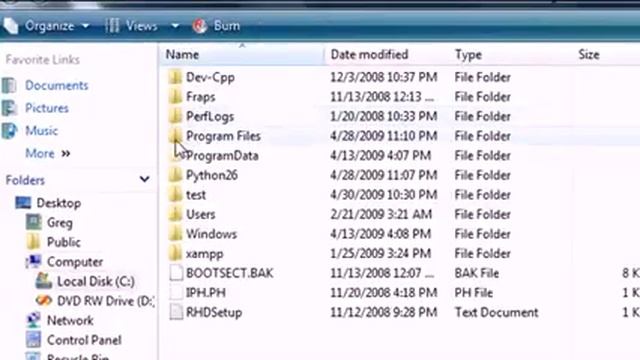Click the Organize toolbar icon

pyautogui.click(x=11, y=26)
